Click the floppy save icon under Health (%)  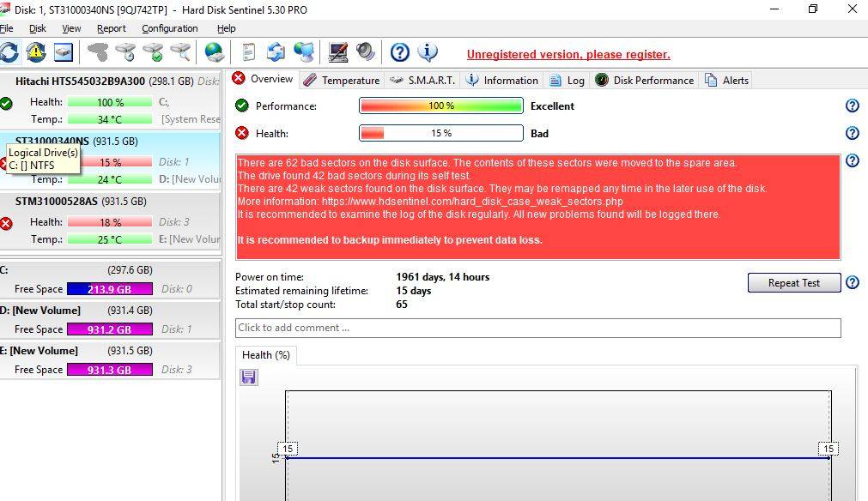click(249, 377)
